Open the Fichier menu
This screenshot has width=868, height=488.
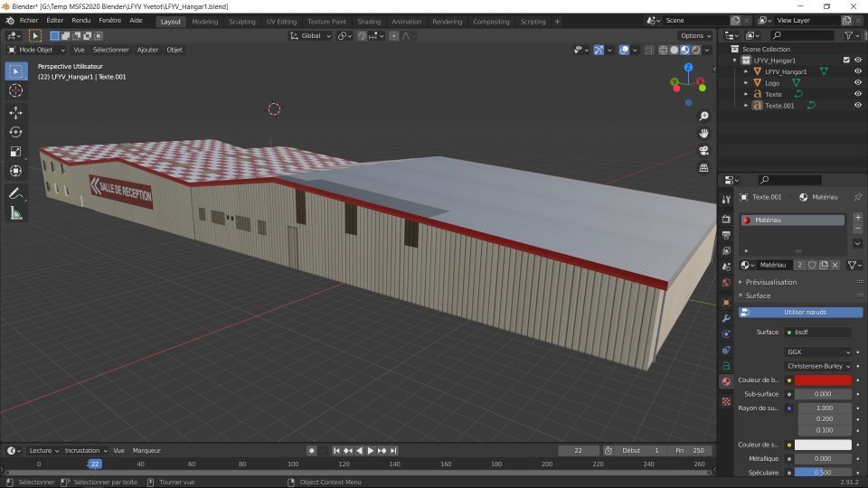(x=29, y=21)
